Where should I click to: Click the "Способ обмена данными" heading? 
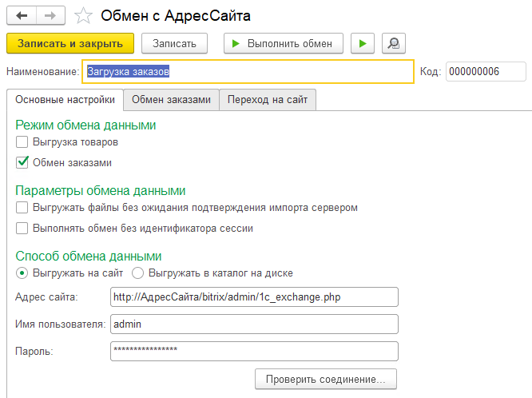pos(89,256)
